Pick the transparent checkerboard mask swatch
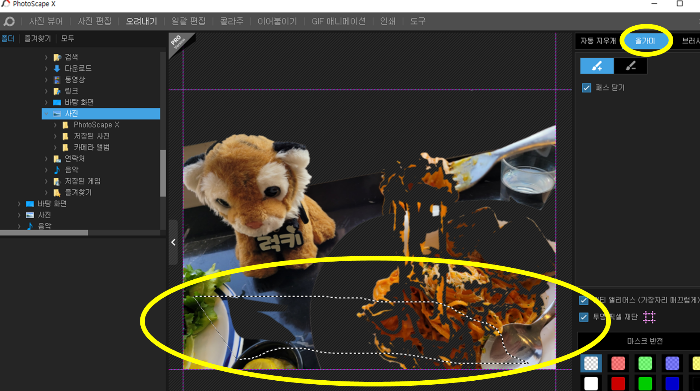Image resolution: width=700 pixels, height=391 pixels. coord(591,363)
